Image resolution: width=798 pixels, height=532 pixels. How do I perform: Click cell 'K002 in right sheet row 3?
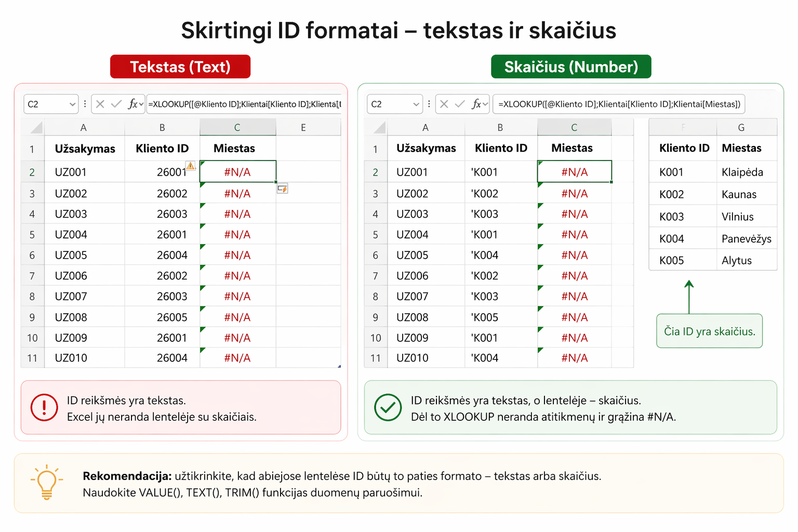501,193
